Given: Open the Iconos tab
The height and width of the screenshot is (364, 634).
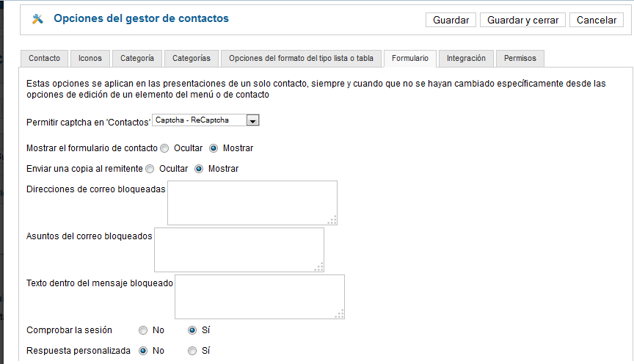Looking at the screenshot, I should click(90, 58).
